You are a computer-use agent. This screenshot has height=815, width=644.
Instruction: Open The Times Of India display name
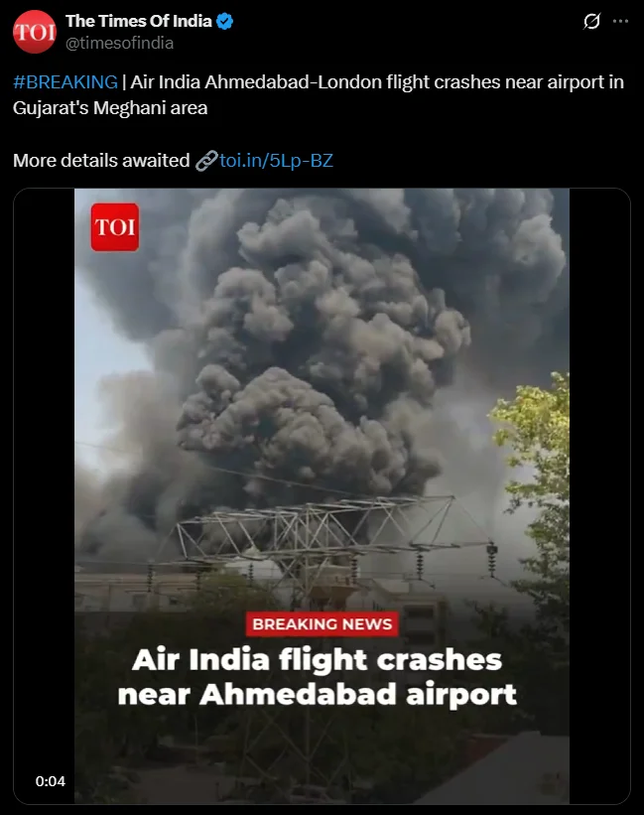[139, 21]
